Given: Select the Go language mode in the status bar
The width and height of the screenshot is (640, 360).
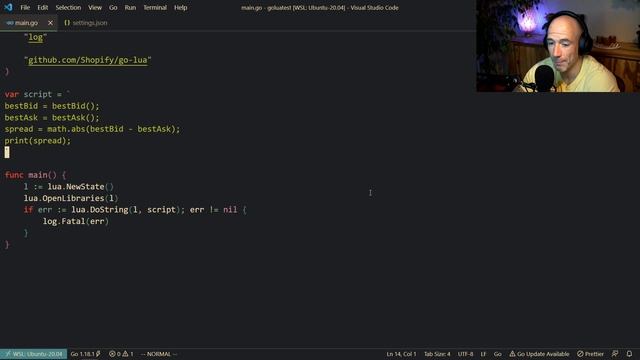Looking at the screenshot, I should pos(498,354).
